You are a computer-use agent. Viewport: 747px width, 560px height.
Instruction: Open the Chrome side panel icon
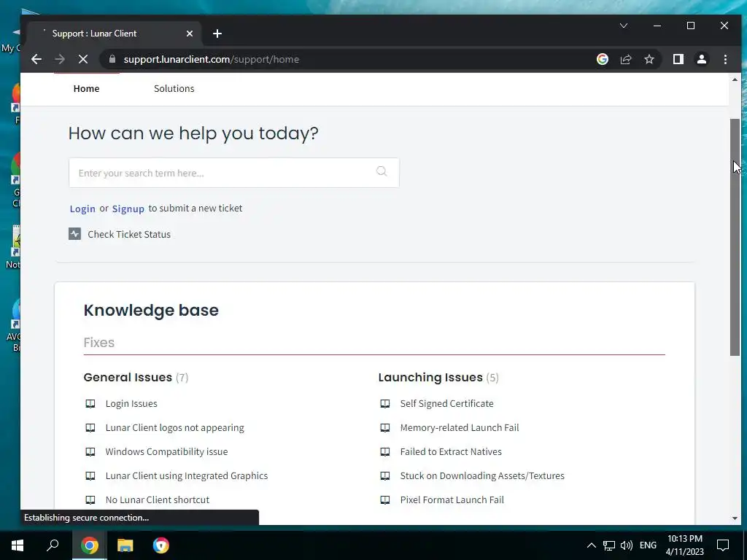pyautogui.click(x=678, y=59)
